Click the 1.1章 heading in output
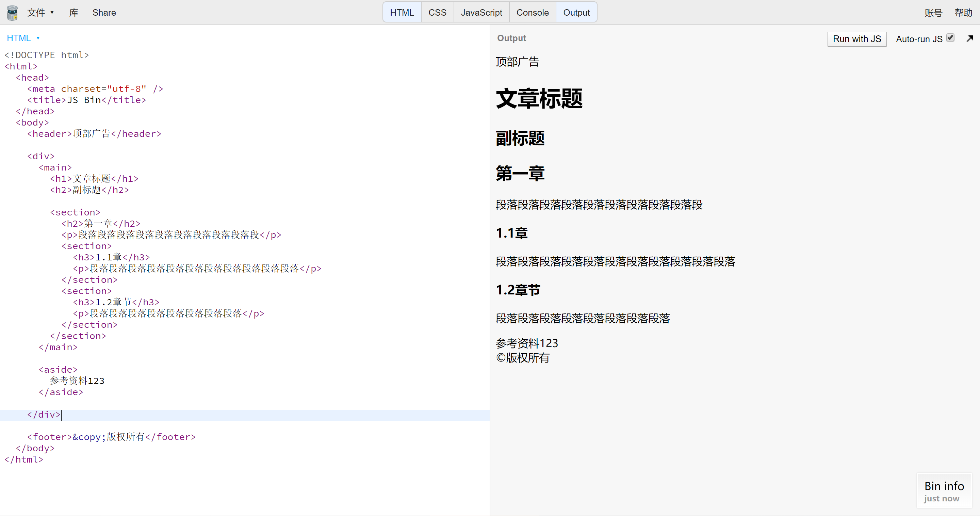 (x=512, y=233)
